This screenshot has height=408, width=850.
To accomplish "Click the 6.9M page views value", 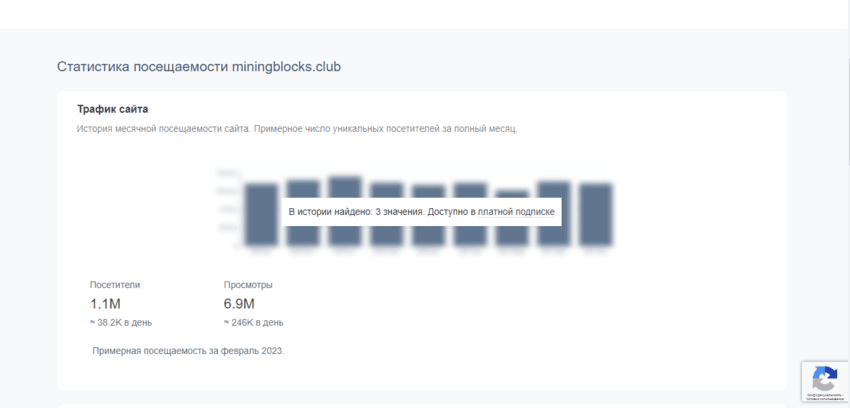I will point(239,303).
